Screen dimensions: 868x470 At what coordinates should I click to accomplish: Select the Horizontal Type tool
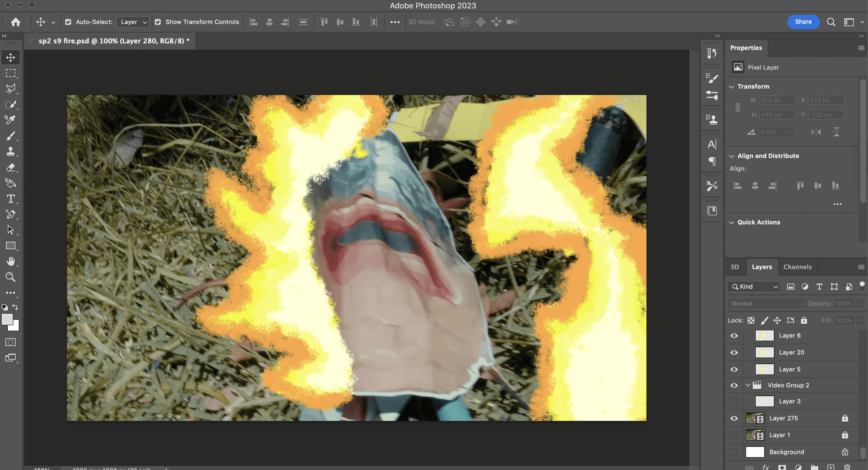click(11, 199)
